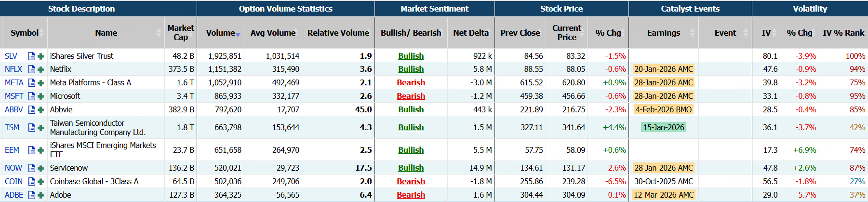Click sort arrows on Earnings column header
Screen dimensions: 868x202
tap(693, 33)
